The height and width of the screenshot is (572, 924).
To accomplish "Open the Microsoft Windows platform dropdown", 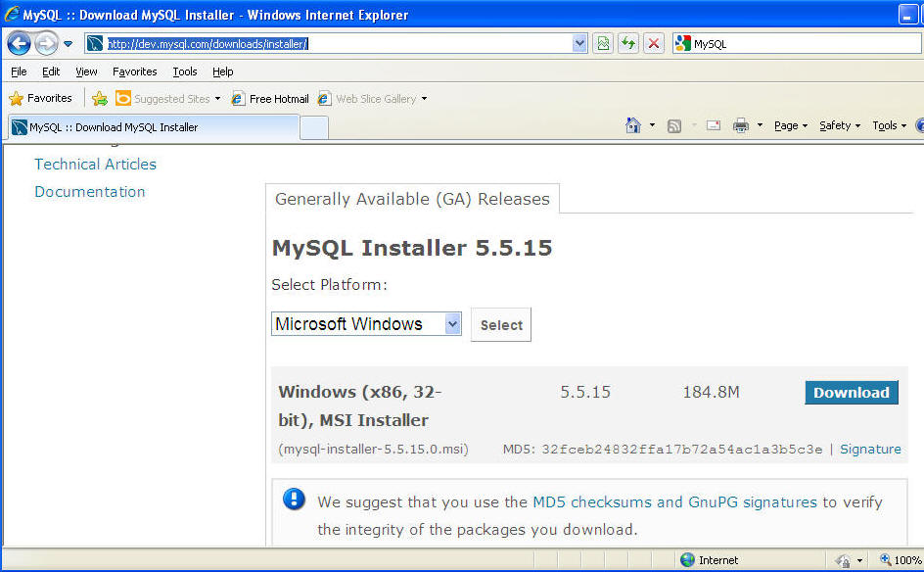I will click(366, 324).
